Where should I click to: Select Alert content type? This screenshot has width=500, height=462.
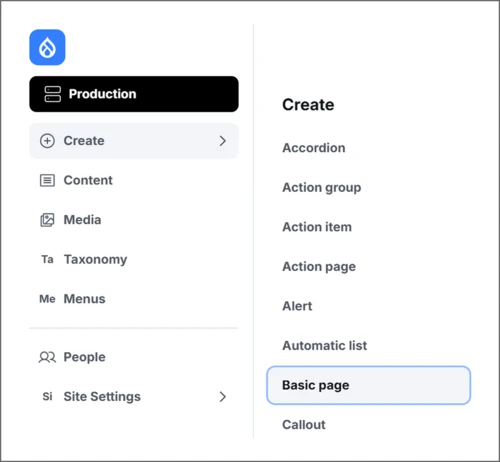[297, 306]
